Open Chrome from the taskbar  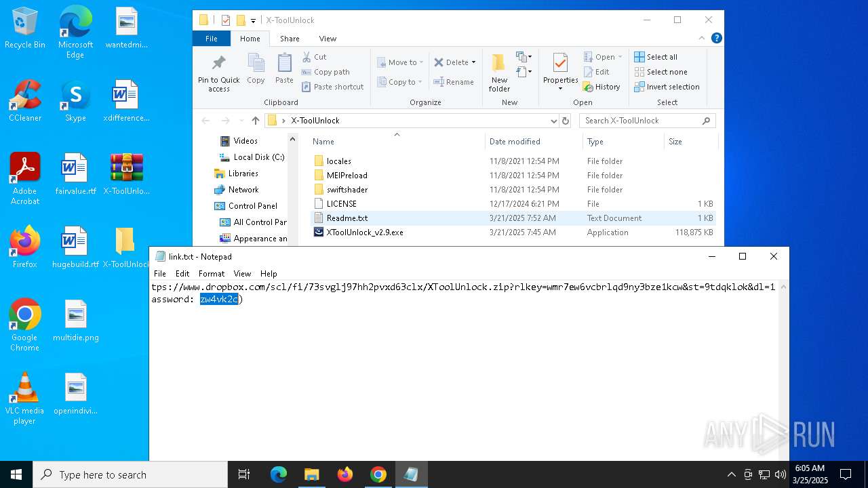click(378, 474)
